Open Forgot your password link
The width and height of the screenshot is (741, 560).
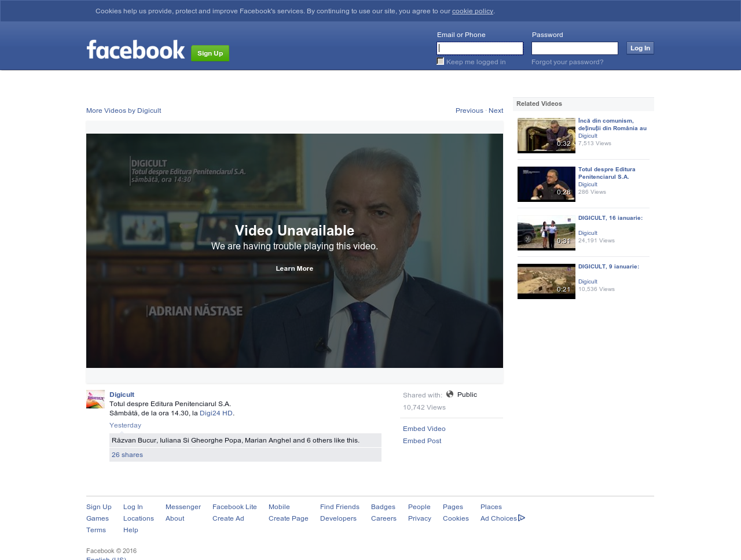(567, 62)
